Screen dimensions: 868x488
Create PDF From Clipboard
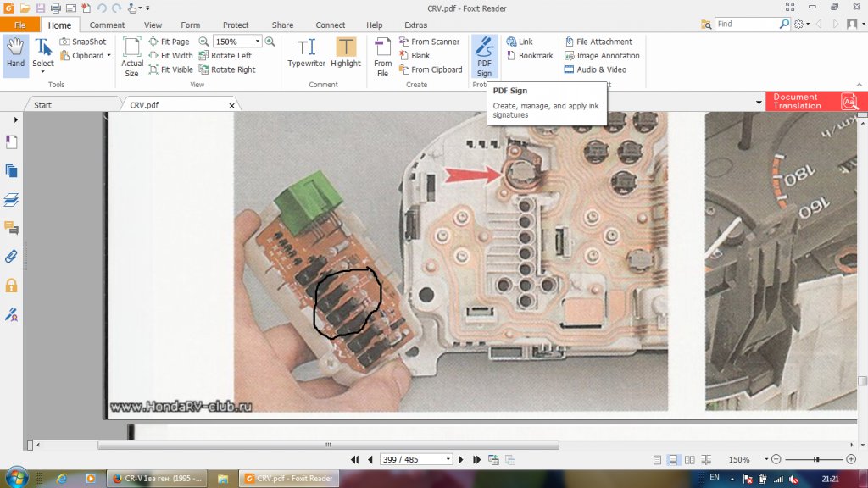431,69
